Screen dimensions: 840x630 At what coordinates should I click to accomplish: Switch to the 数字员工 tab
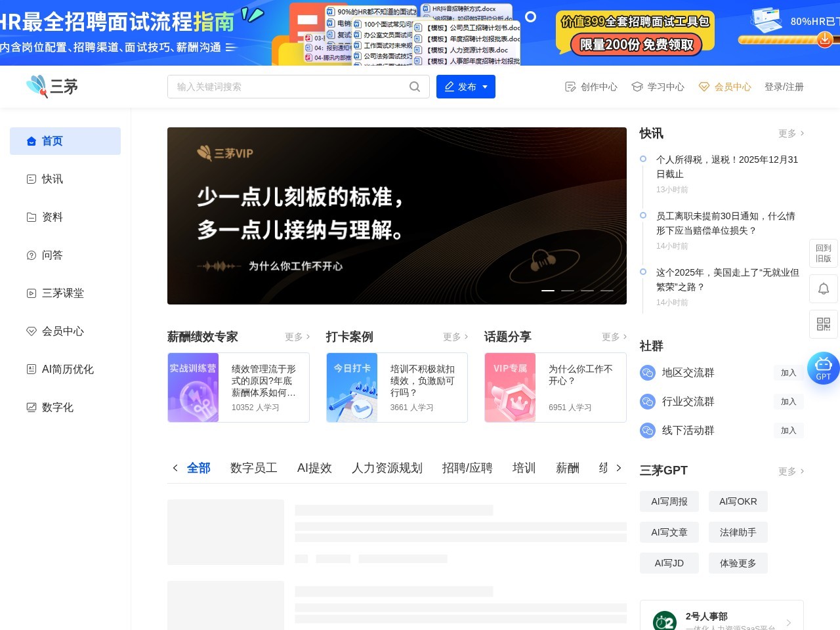coord(253,468)
